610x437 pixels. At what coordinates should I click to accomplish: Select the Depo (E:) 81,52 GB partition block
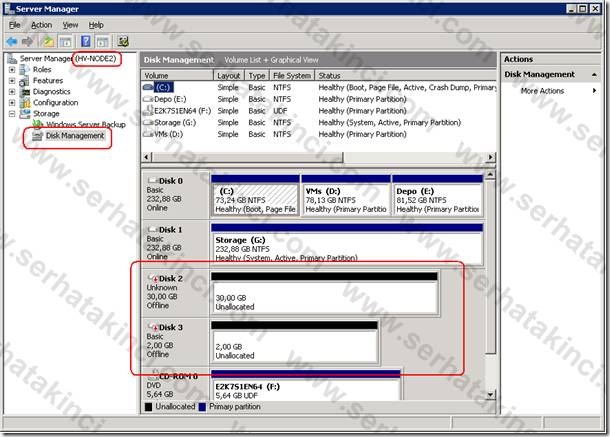pyautogui.click(x=437, y=195)
